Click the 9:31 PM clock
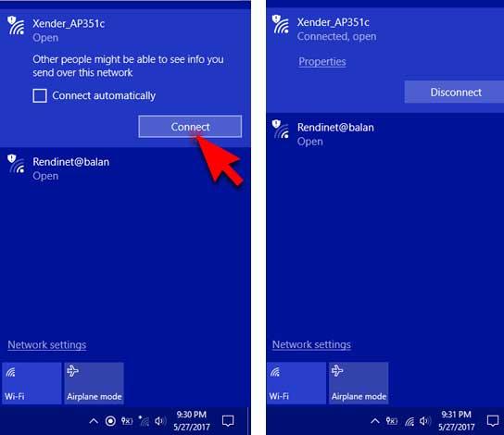 tap(457, 421)
